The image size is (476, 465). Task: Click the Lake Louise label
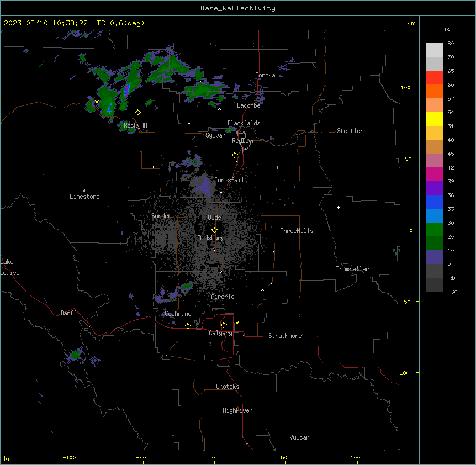pyautogui.click(x=10, y=267)
